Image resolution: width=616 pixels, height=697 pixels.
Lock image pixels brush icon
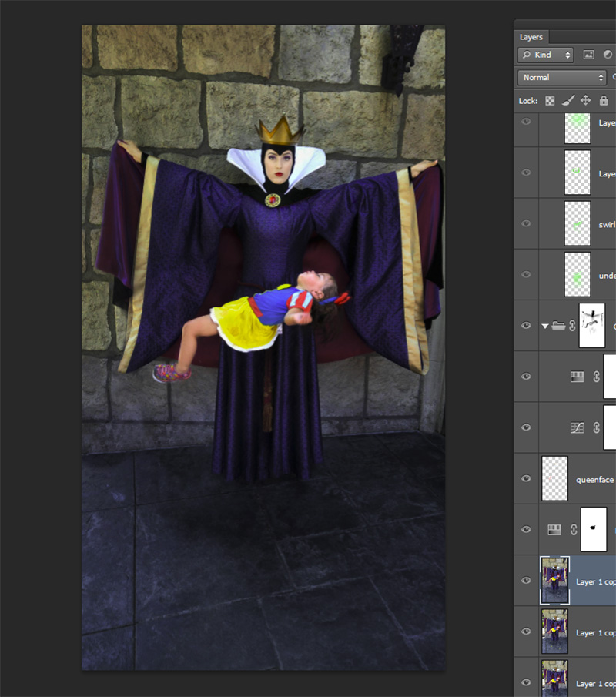point(568,100)
